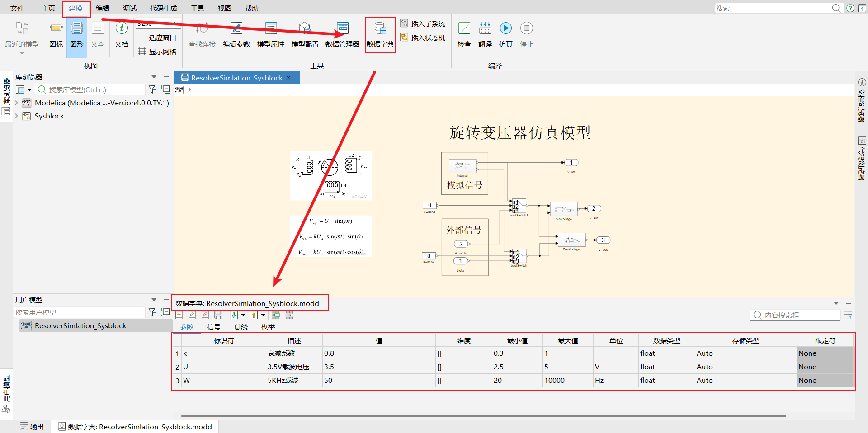Toggle 显示网格 (show grid) option
Screen dimensions: 868x433
(157, 52)
